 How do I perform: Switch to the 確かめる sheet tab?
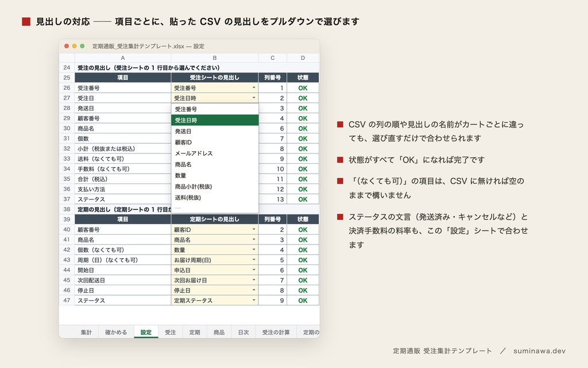pos(116,332)
